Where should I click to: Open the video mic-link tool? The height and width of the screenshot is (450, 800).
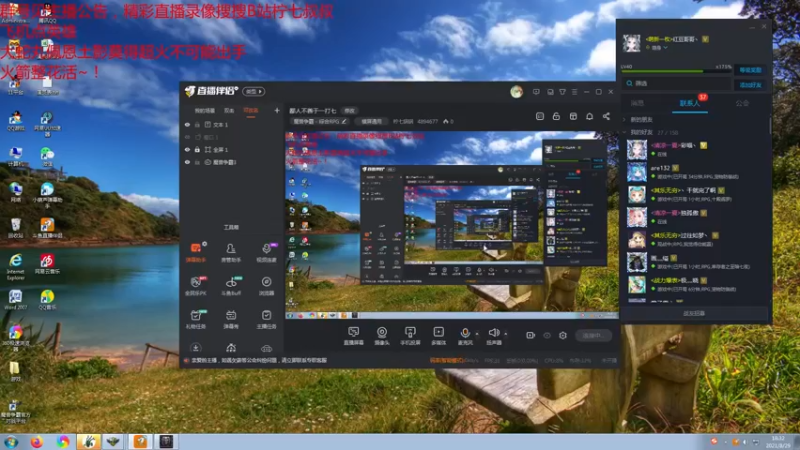[266, 252]
